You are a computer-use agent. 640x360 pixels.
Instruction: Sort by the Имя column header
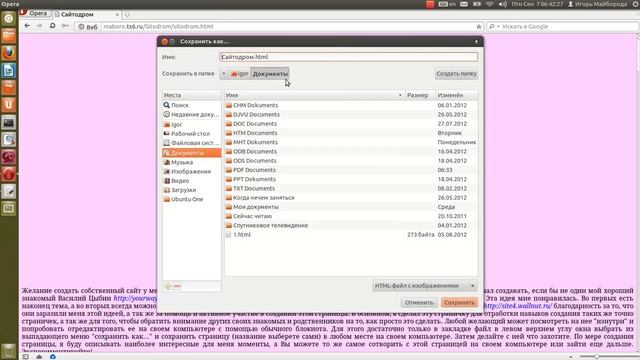[x=313, y=95]
